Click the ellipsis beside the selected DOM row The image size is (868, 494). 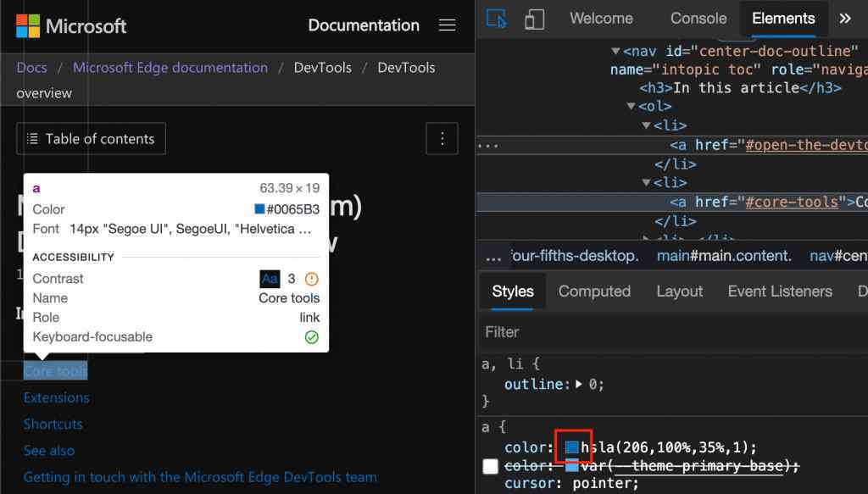(487, 146)
